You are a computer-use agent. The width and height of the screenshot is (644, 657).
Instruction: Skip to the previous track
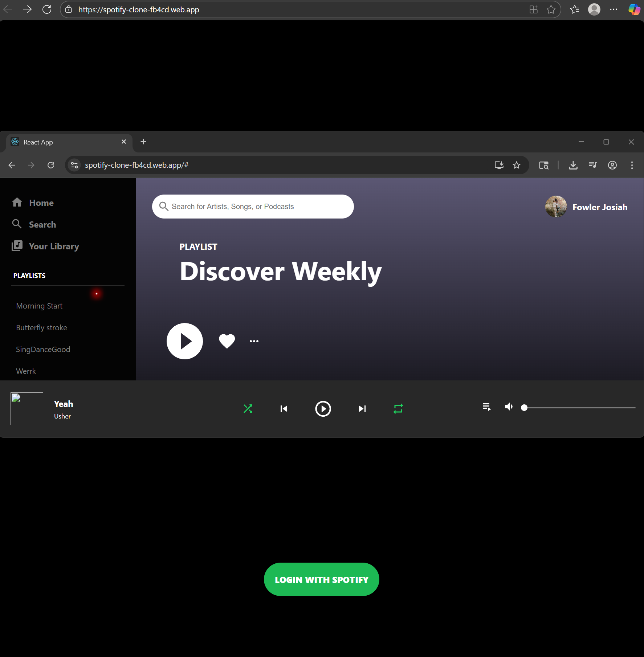(284, 408)
